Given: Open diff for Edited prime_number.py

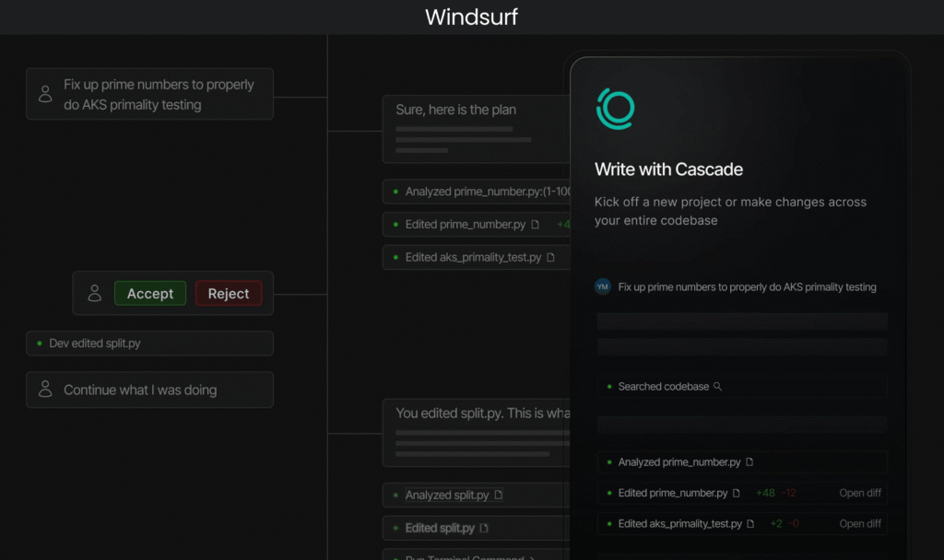Looking at the screenshot, I should (860, 494).
